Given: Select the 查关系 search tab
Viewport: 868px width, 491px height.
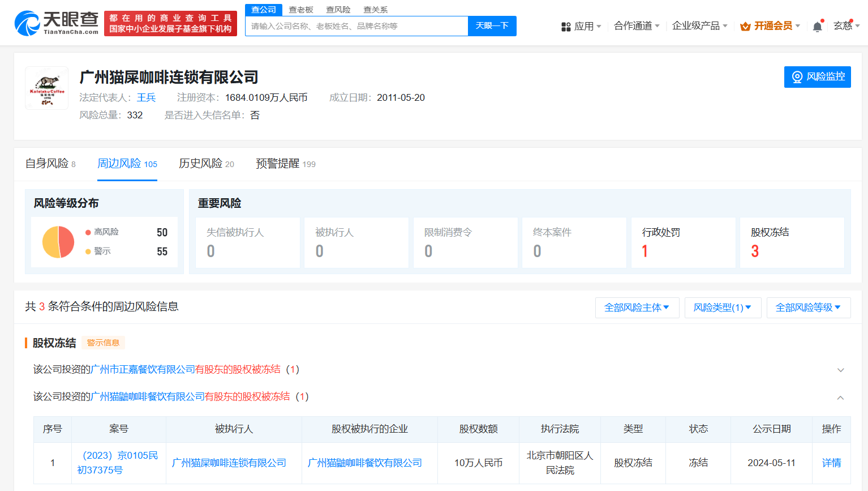Looking at the screenshot, I should pos(376,10).
